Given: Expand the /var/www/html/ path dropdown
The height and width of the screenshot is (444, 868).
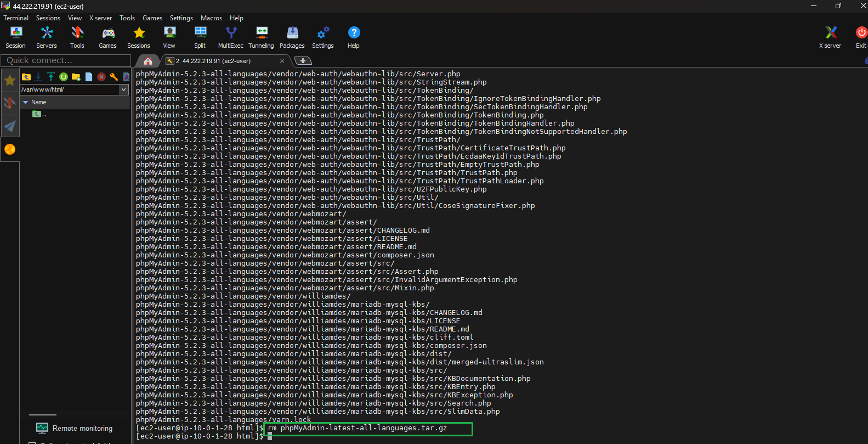Looking at the screenshot, I should coord(124,89).
